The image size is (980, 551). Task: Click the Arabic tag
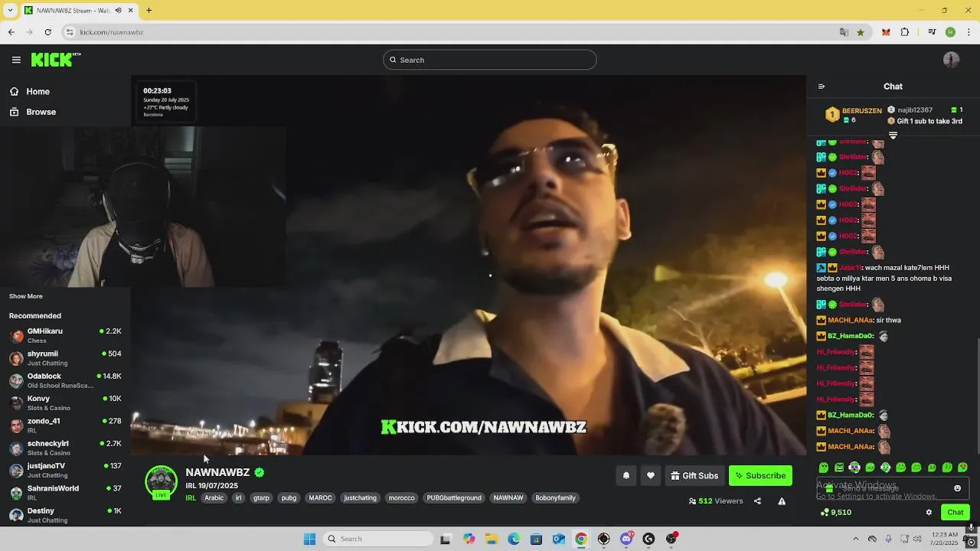coord(214,498)
